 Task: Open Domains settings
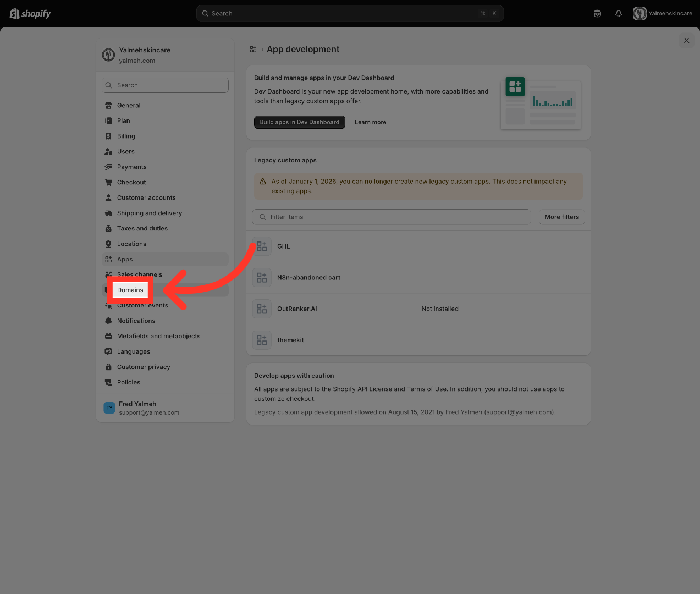165,290
